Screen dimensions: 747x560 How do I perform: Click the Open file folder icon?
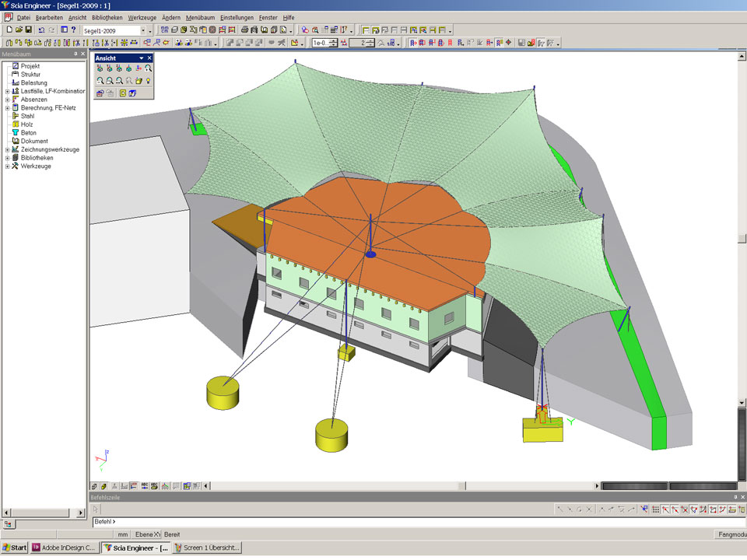pyautogui.click(x=19, y=30)
